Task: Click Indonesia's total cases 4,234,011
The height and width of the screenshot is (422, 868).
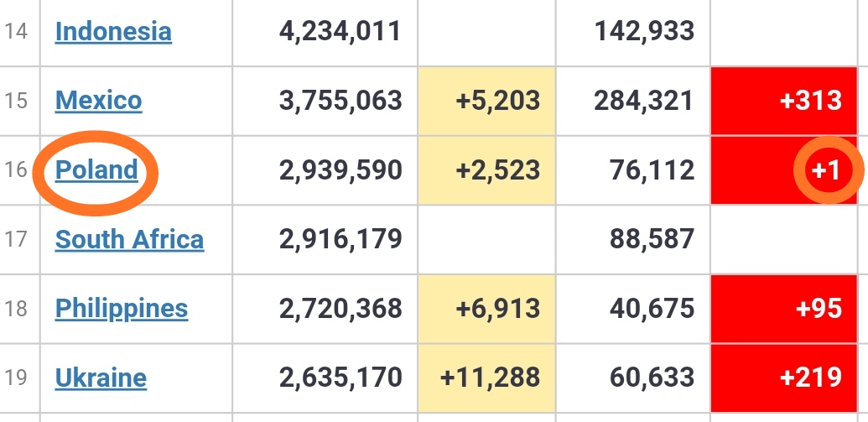Action: (340, 32)
